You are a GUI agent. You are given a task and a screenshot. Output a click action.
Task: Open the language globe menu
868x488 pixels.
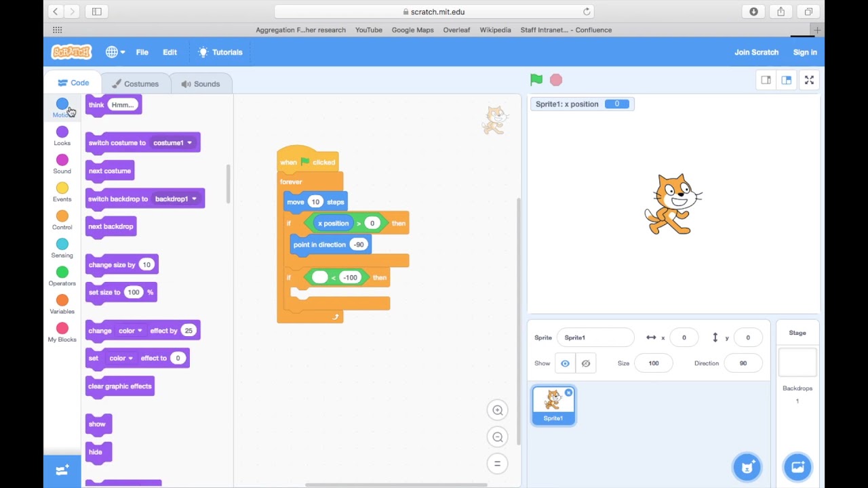[x=115, y=52]
